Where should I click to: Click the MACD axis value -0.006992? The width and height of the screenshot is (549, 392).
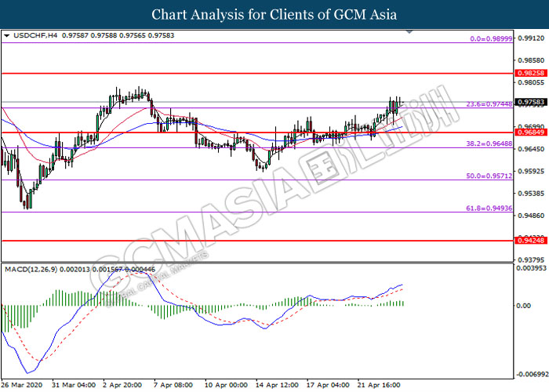click(533, 374)
